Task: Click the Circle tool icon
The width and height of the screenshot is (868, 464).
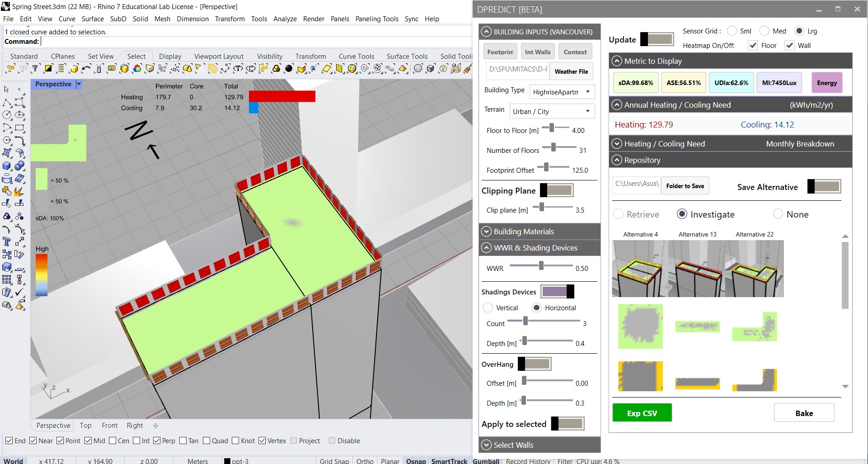Action: [x=7, y=115]
